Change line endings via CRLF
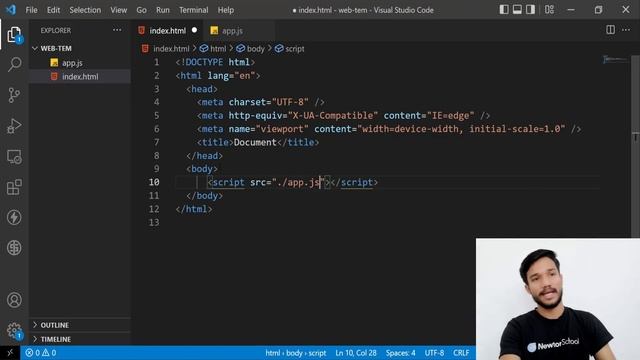Screen dimensions: 640x360 tap(461, 353)
